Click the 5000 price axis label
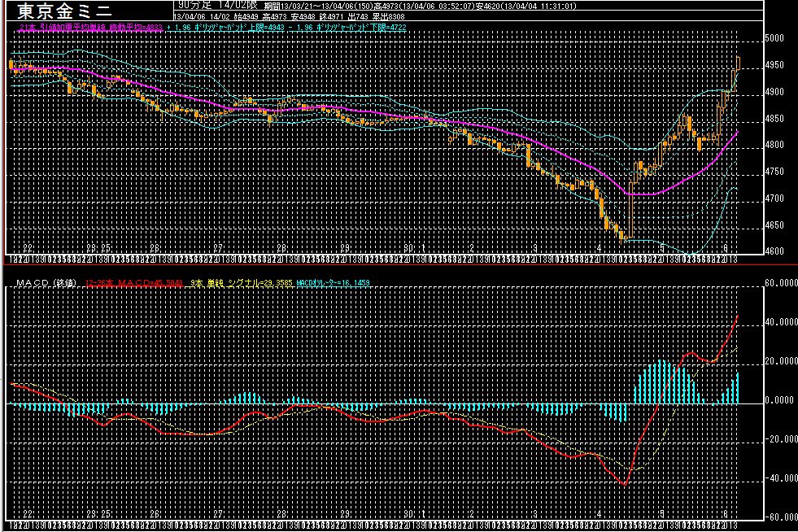The width and height of the screenshot is (798, 532). [x=774, y=38]
